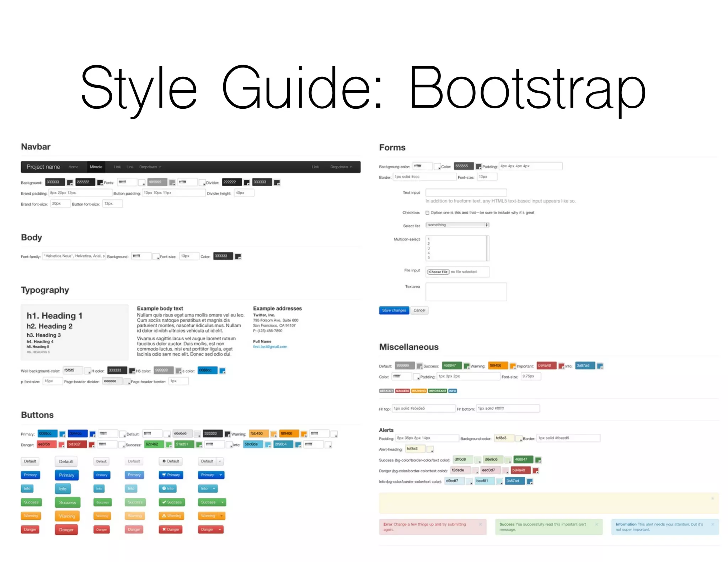Open color picker beside Miscellaneous Important b94a48
This screenshot has height=562, width=728.
(561, 366)
